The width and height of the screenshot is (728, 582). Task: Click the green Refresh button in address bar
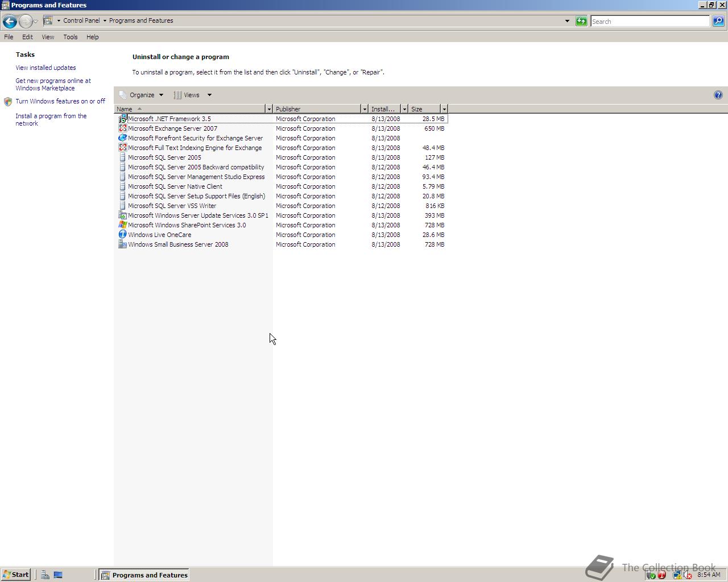[581, 21]
